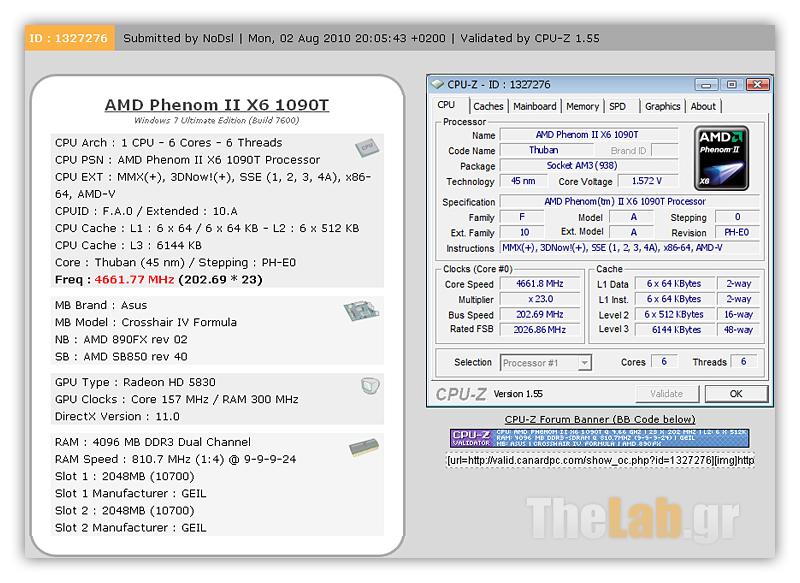Click the OK button in CPU-Z

[736, 394]
